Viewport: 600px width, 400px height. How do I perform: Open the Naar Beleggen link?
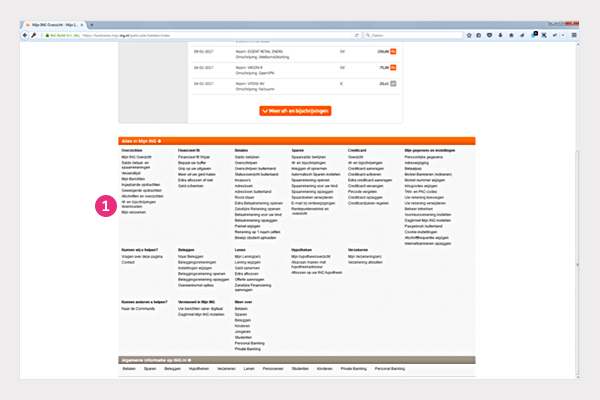[x=191, y=256]
